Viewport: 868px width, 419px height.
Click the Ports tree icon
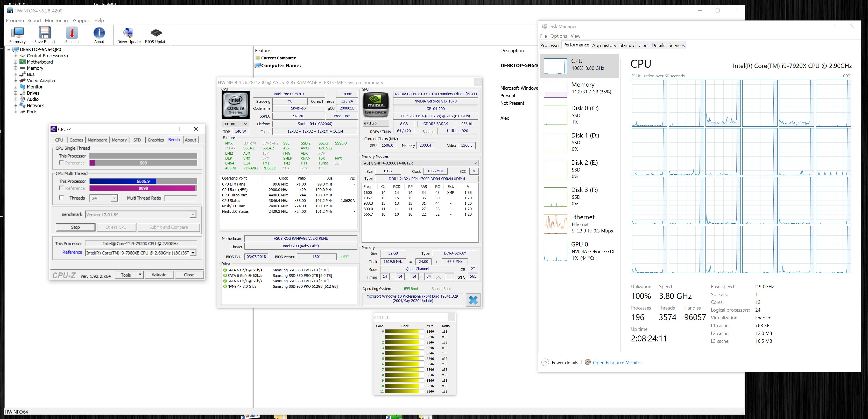pos(23,112)
